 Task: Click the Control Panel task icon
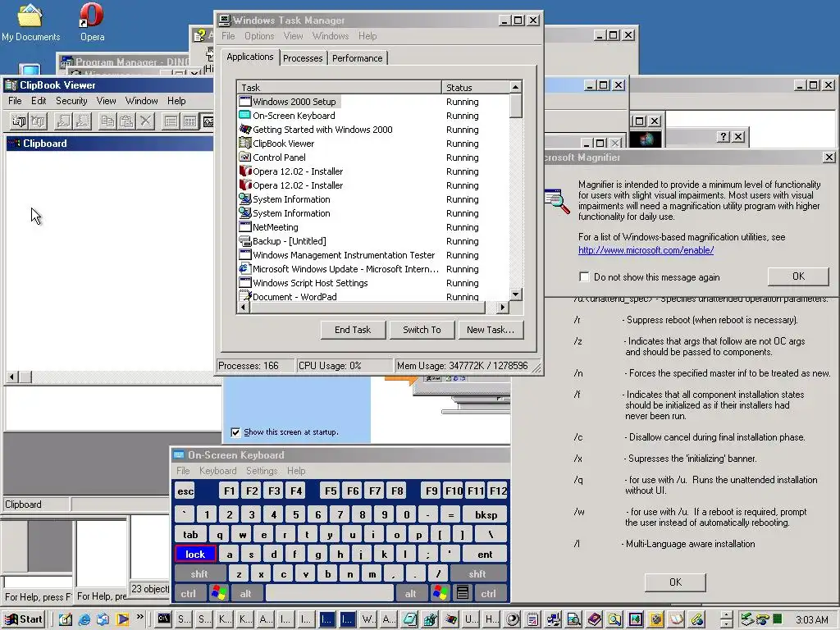244,157
